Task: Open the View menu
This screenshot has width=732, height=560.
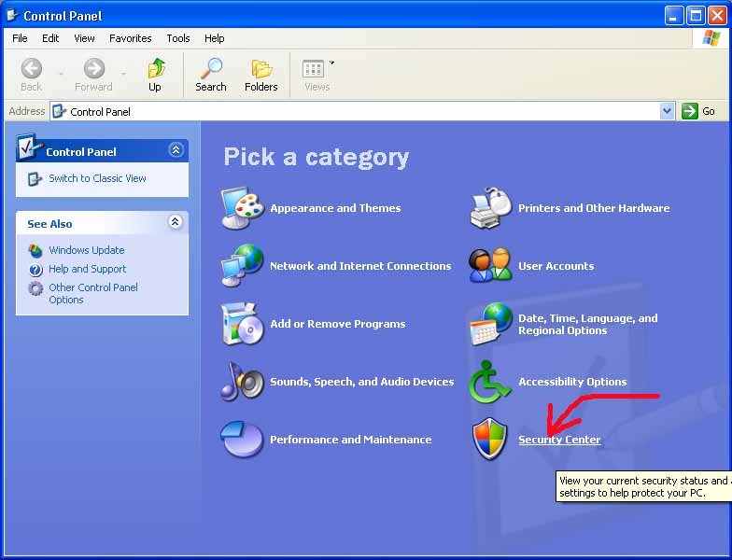Action: click(84, 38)
